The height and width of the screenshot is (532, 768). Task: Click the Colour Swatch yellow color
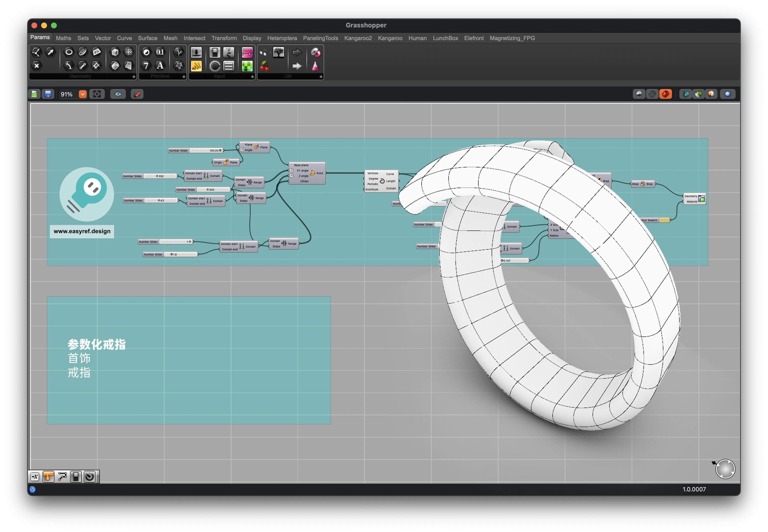click(x=664, y=220)
